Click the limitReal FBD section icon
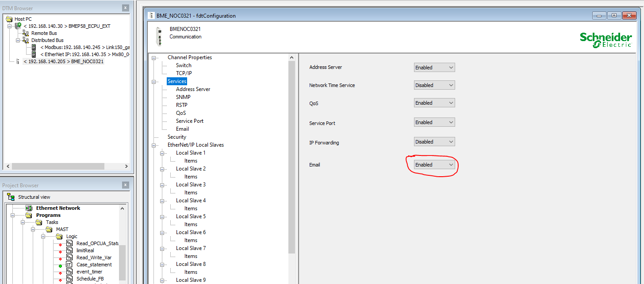Viewport: 644px width, 284px height. point(69,250)
